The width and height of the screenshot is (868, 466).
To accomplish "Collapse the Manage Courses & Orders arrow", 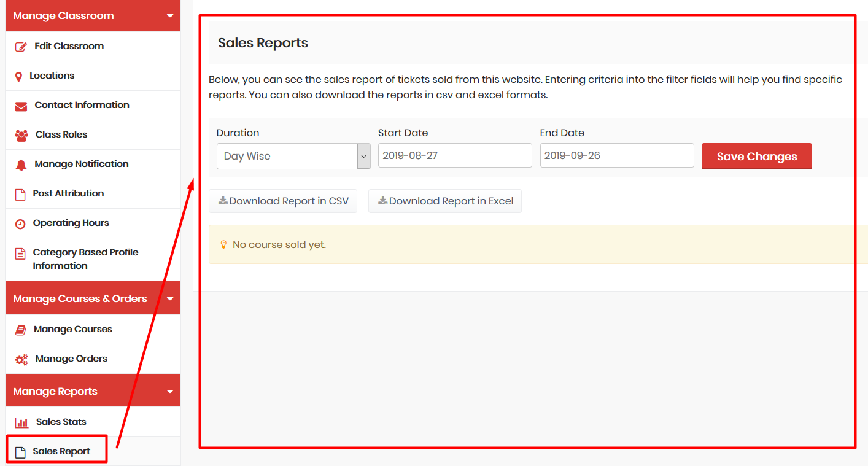I will pyautogui.click(x=170, y=299).
